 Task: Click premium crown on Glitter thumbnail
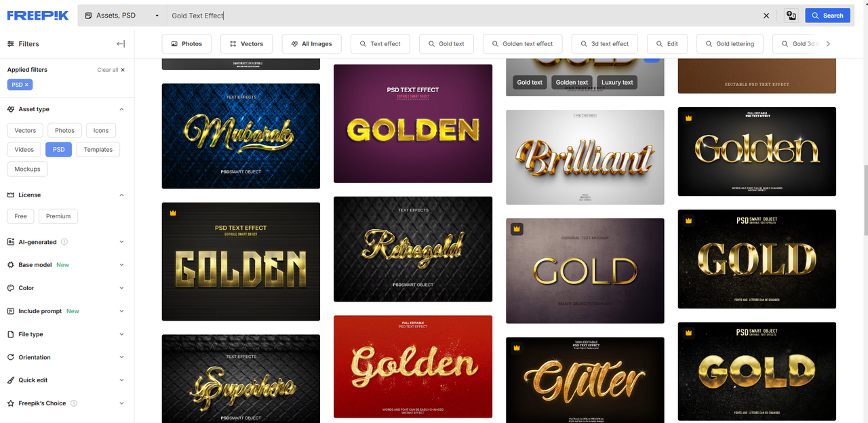[517, 348]
